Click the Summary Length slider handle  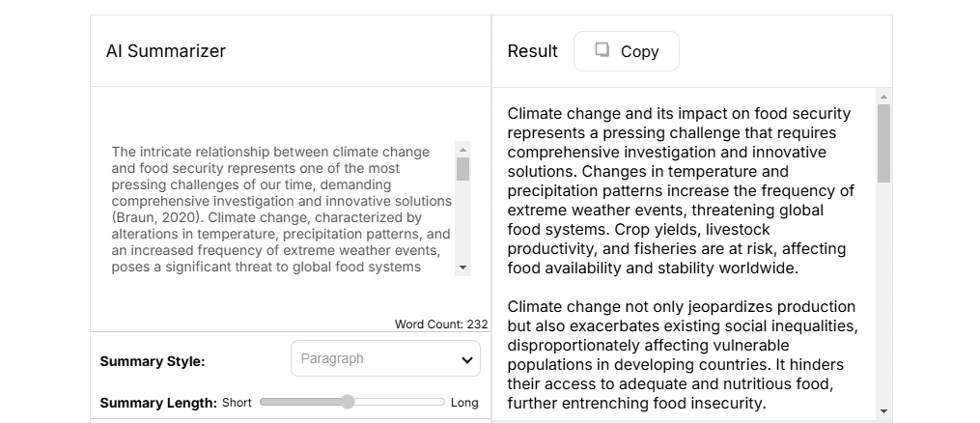[348, 402]
